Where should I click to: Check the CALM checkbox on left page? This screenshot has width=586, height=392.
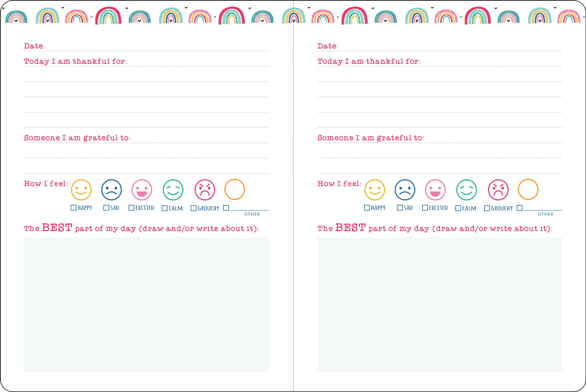tap(164, 208)
